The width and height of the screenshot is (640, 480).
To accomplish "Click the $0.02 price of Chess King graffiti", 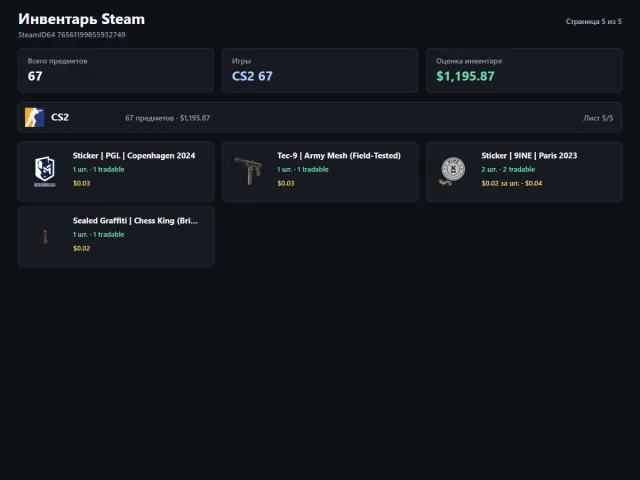I will [x=82, y=248].
